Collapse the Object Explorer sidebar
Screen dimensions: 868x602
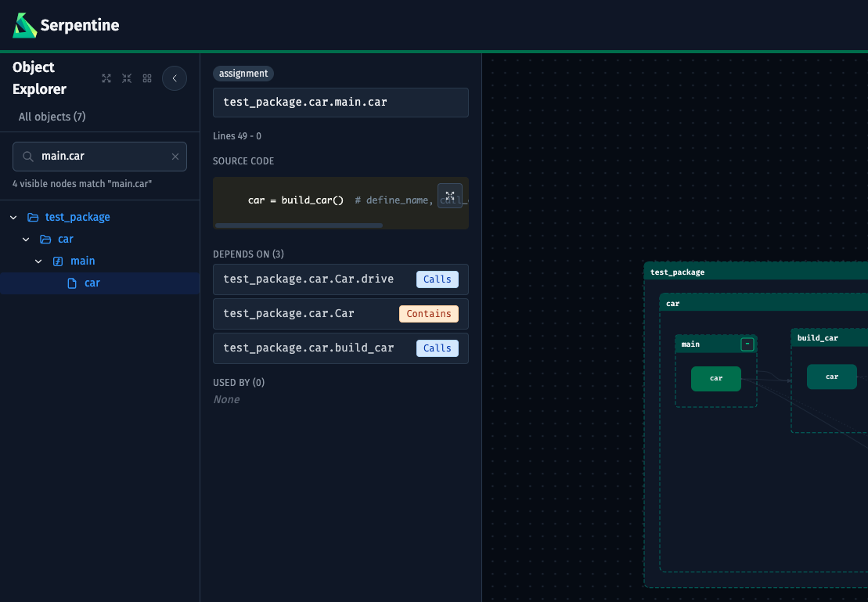(175, 78)
